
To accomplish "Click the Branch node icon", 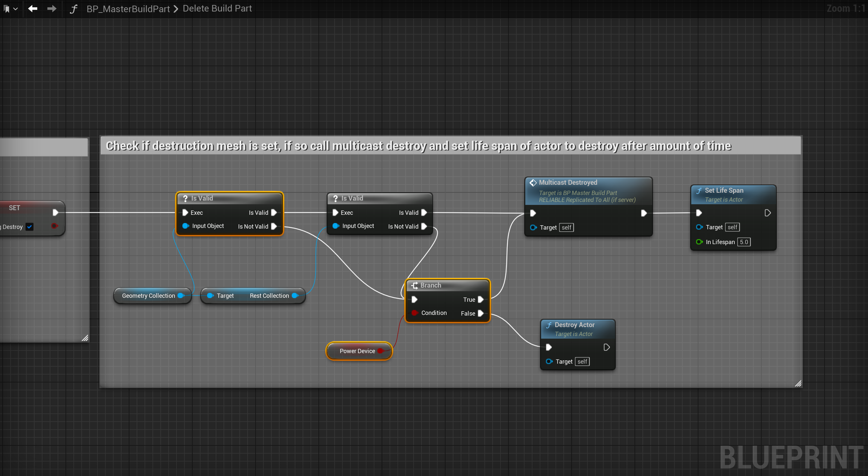I will [415, 285].
